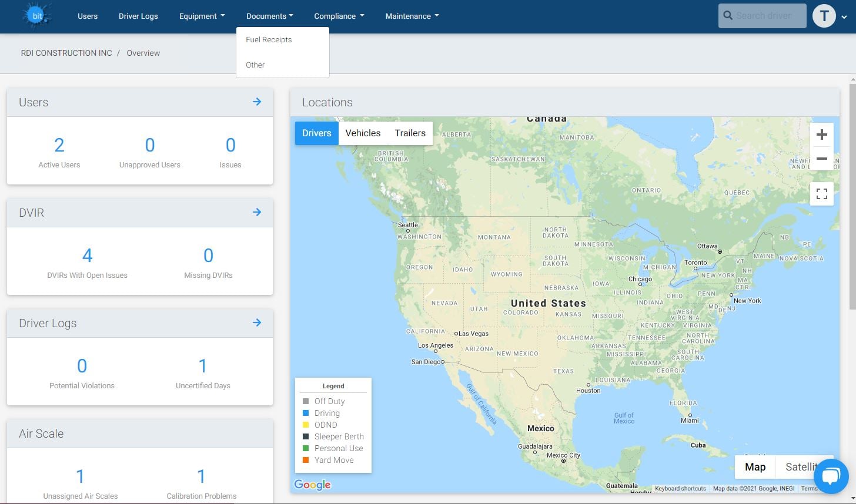Click the Mexico City label on the map
Viewport: 856px width, 504px height.
point(563,455)
